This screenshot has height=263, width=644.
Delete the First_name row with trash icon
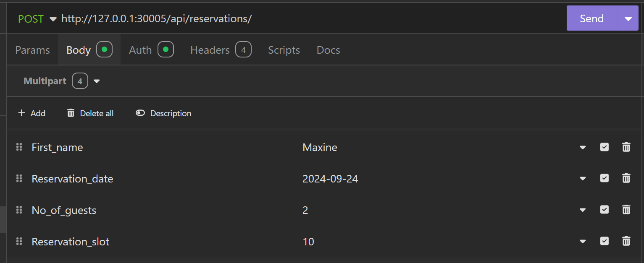626,147
